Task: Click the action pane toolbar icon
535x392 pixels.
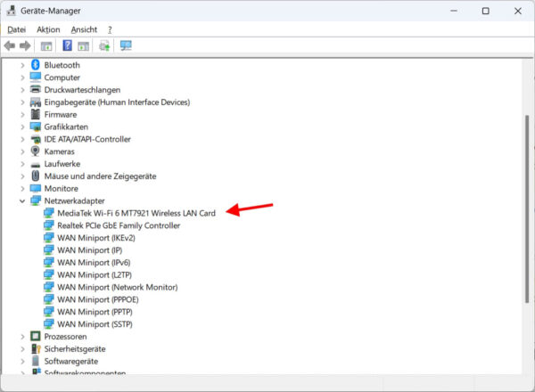Action: (x=83, y=46)
